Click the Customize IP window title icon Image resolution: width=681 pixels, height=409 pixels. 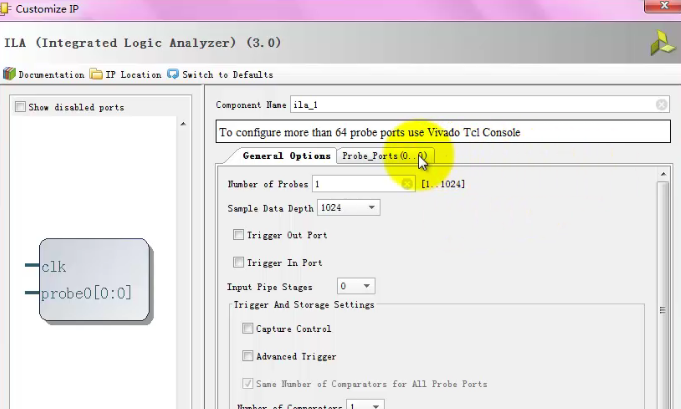coord(5,9)
